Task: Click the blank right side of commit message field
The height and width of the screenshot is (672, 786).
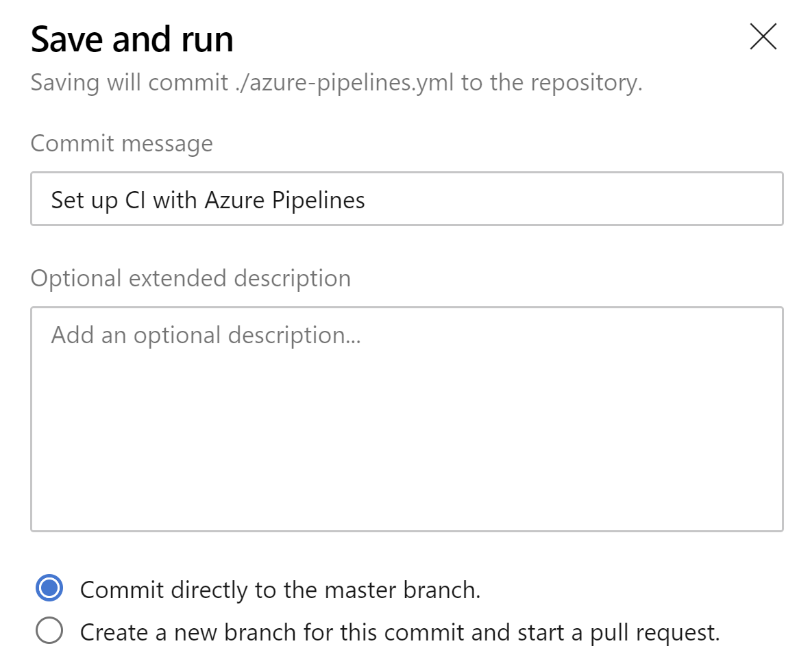Action: [617, 199]
